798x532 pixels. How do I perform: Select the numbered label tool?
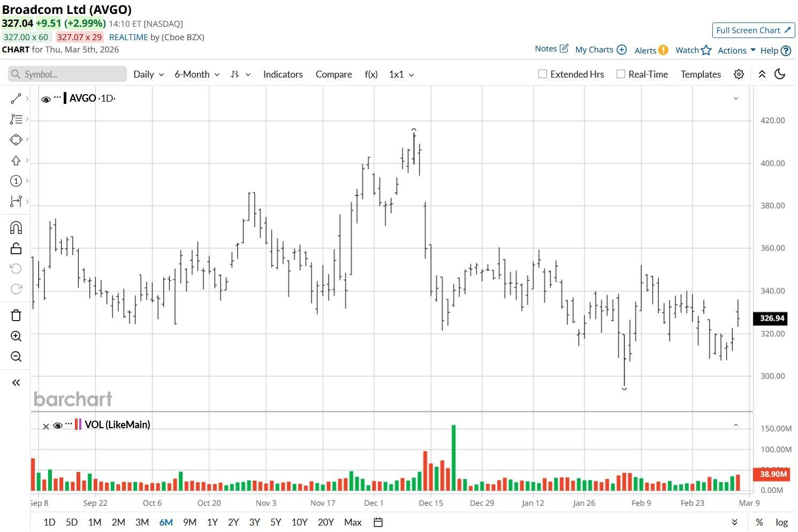pos(16,181)
